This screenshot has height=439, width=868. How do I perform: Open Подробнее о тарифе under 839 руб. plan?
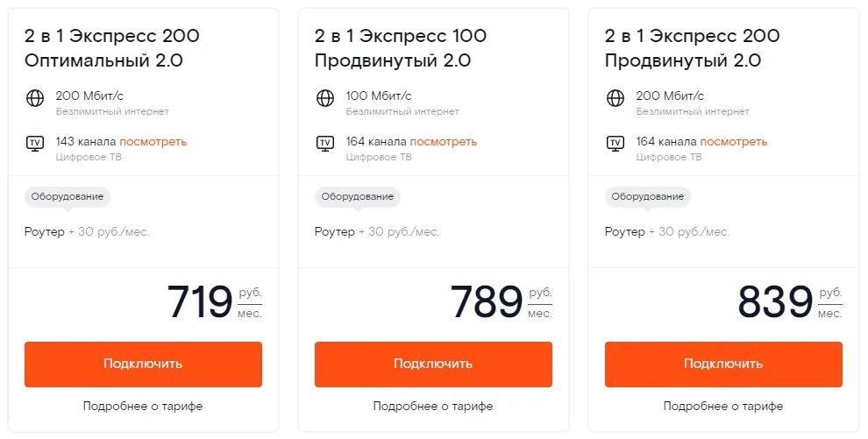723,407
